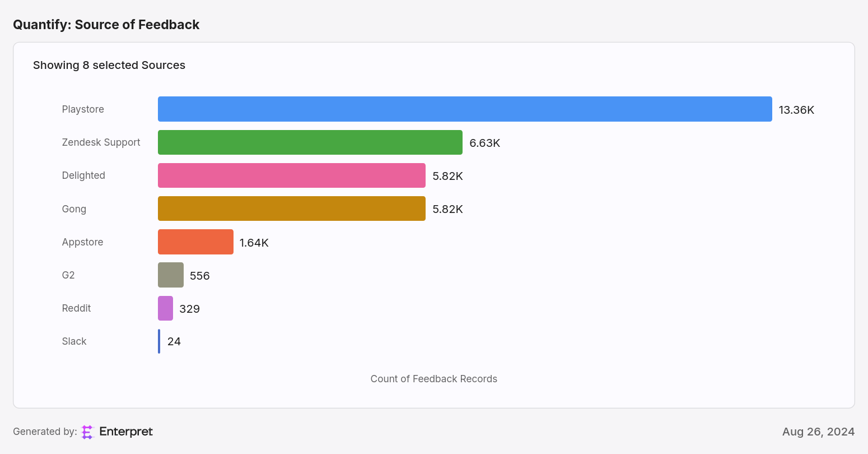This screenshot has width=868, height=454.
Task: Select the Delighted source label
Action: coord(83,175)
